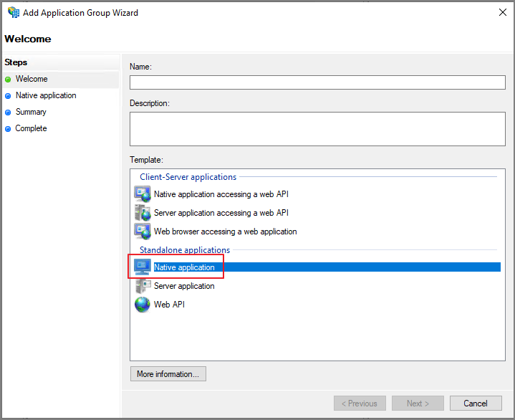Image resolution: width=515 pixels, height=420 pixels.
Task: Go to the Native application step
Action: 46,95
